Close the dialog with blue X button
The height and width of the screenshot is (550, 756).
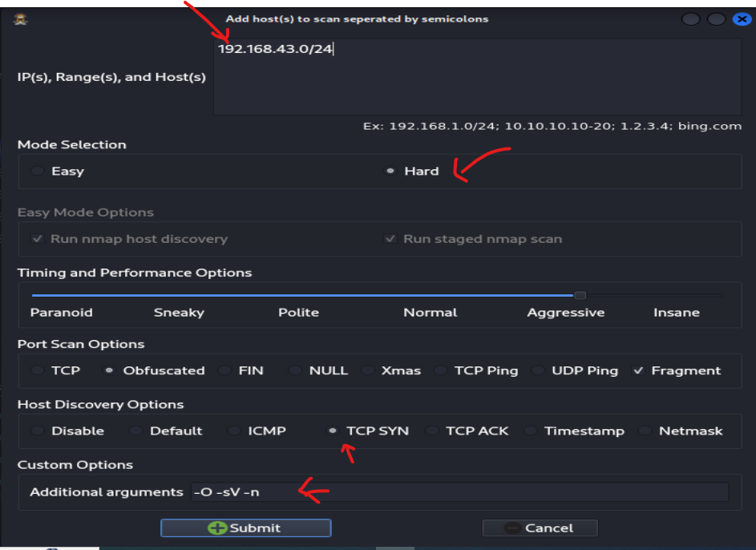coord(741,19)
